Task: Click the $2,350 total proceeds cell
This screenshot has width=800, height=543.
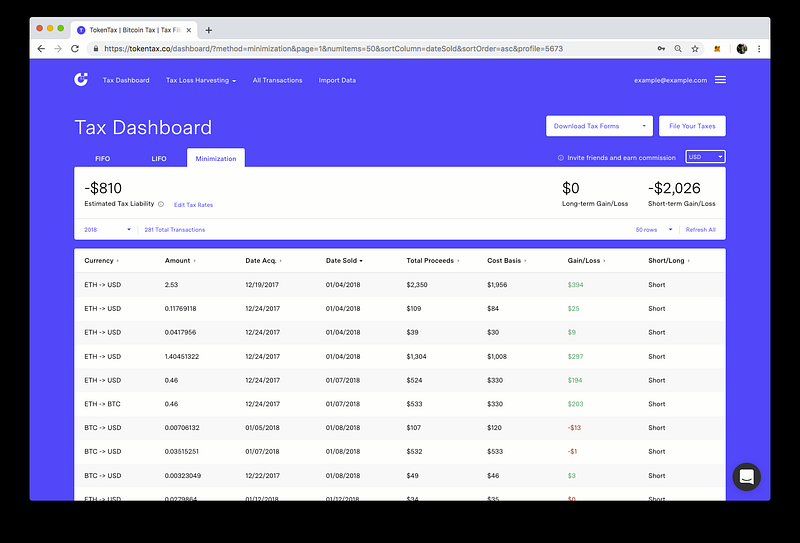Action: pyautogui.click(x=417, y=285)
